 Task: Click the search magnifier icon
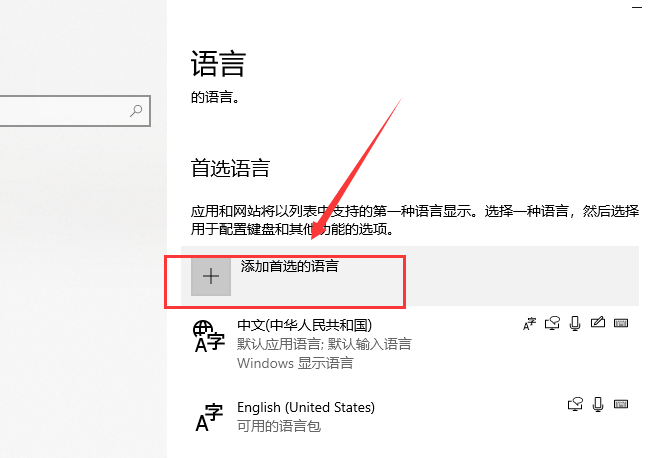coord(137,111)
